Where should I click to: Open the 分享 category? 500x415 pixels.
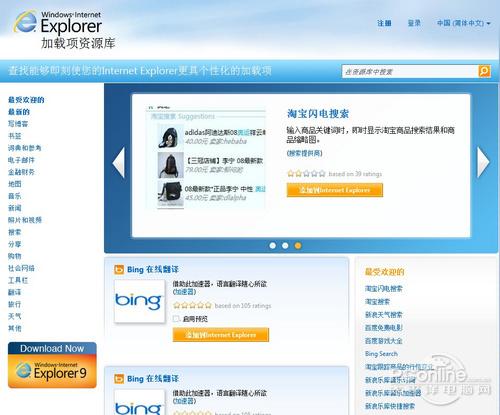pyautogui.click(x=15, y=244)
